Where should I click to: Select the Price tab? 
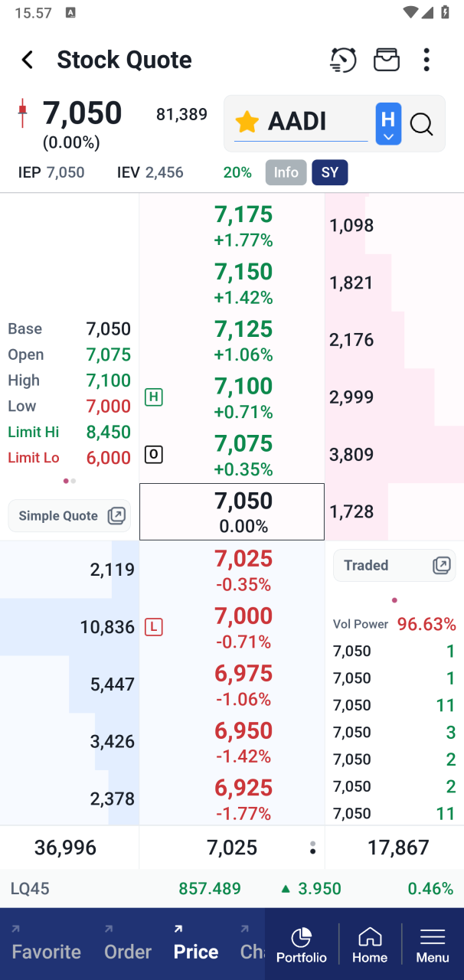(x=196, y=951)
